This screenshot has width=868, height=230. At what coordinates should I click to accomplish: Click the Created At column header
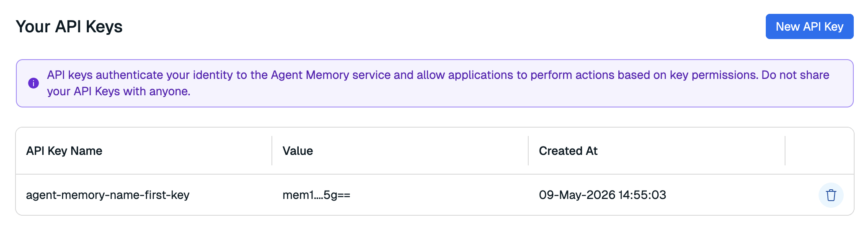[568, 151]
